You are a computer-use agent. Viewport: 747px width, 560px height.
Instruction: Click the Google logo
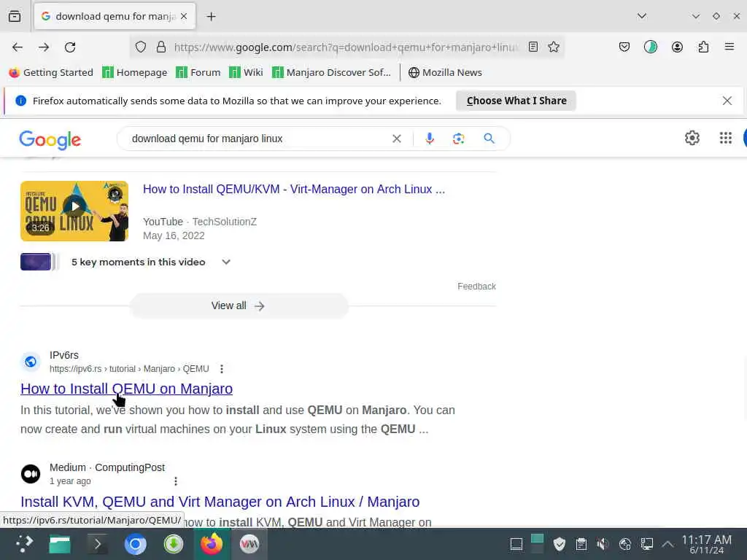(x=50, y=139)
